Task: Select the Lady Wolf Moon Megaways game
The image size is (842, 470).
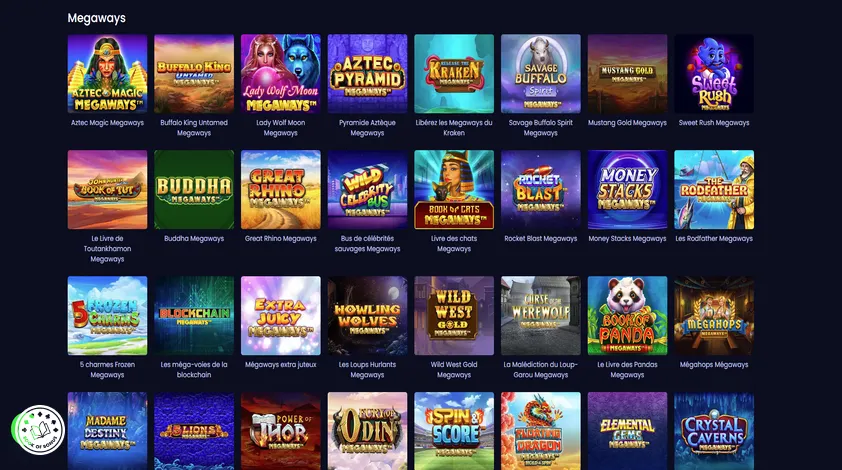Action: (281, 74)
